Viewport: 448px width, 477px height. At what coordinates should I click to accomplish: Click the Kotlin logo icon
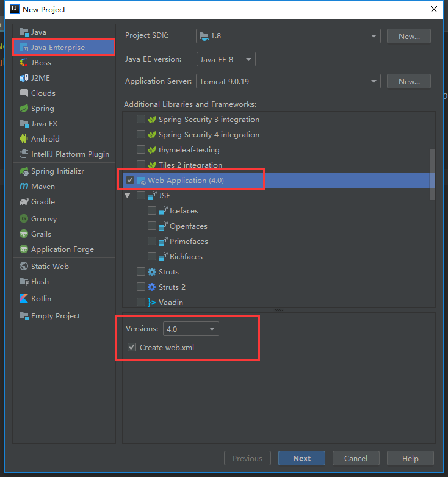pos(24,298)
